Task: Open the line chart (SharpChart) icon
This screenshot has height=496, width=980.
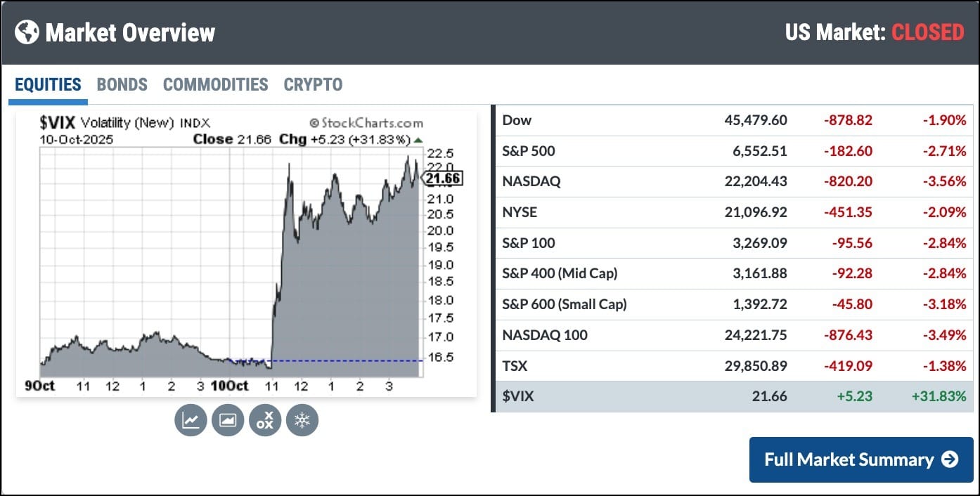Action: point(191,420)
